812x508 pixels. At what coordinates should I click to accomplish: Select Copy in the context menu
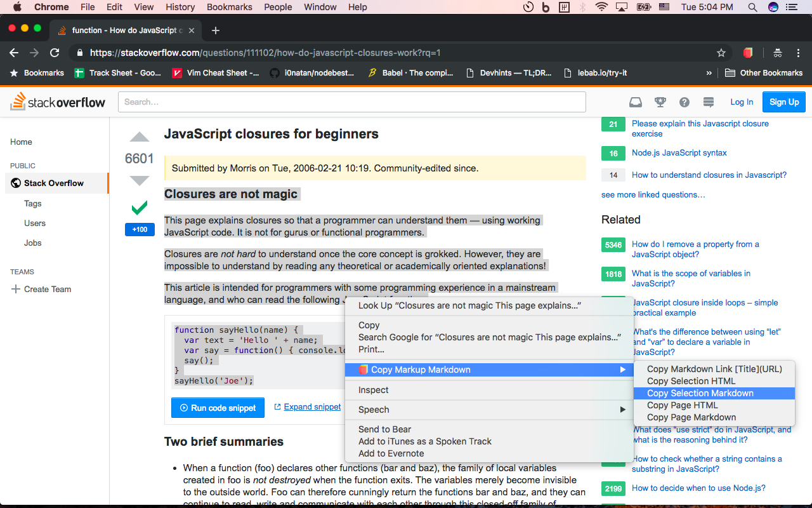(x=489, y=325)
